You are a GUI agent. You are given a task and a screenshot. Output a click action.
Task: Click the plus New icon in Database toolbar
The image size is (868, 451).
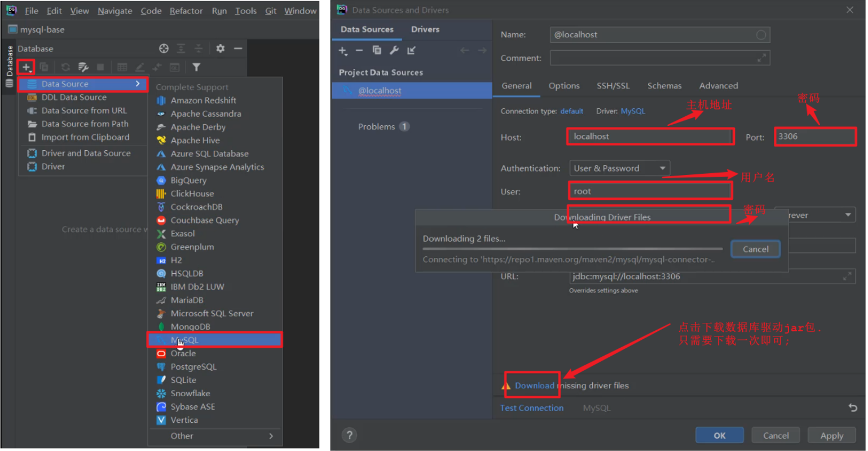(26, 67)
